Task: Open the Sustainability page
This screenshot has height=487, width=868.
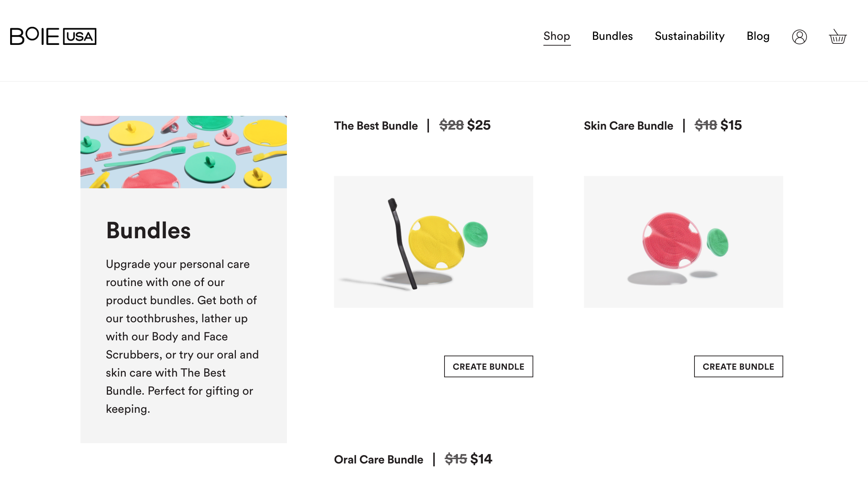Action: (689, 36)
